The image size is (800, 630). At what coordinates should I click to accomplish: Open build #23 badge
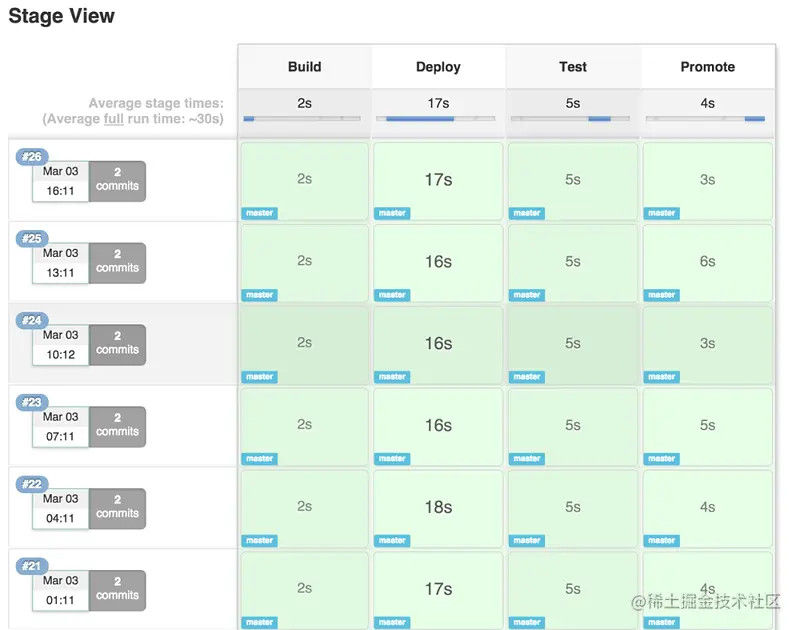[x=32, y=402]
